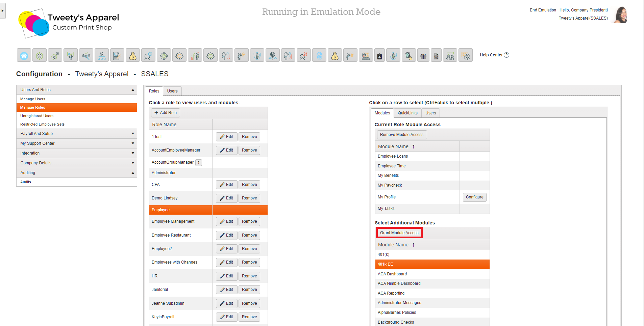Edit the CPA role
Image resolution: width=644 pixels, height=326 pixels.
226,185
